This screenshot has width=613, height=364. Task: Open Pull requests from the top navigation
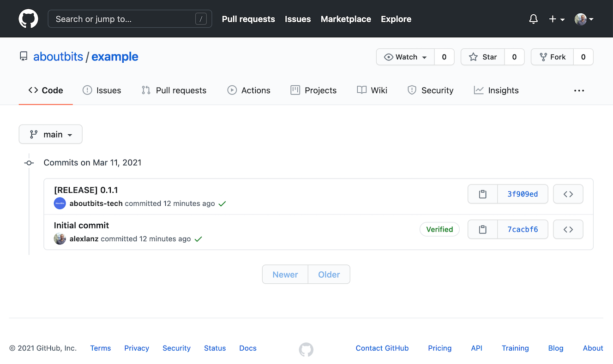[248, 19]
